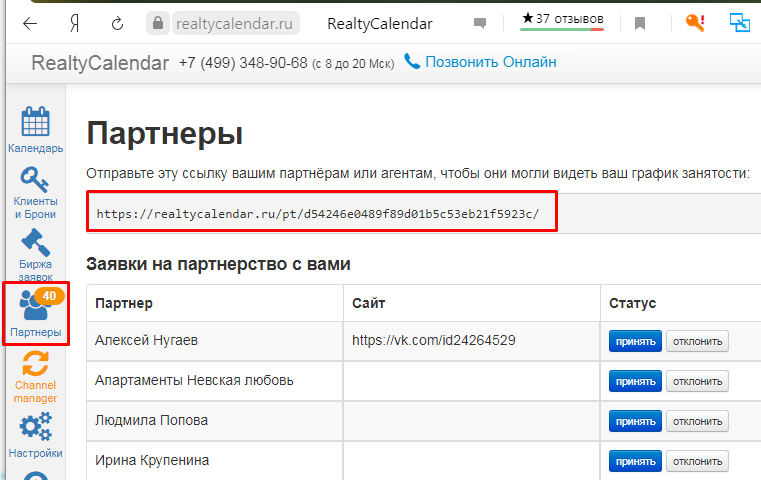Open the vk.com/id24264529 site link
Screen dimensions: 761x480
(x=433, y=341)
